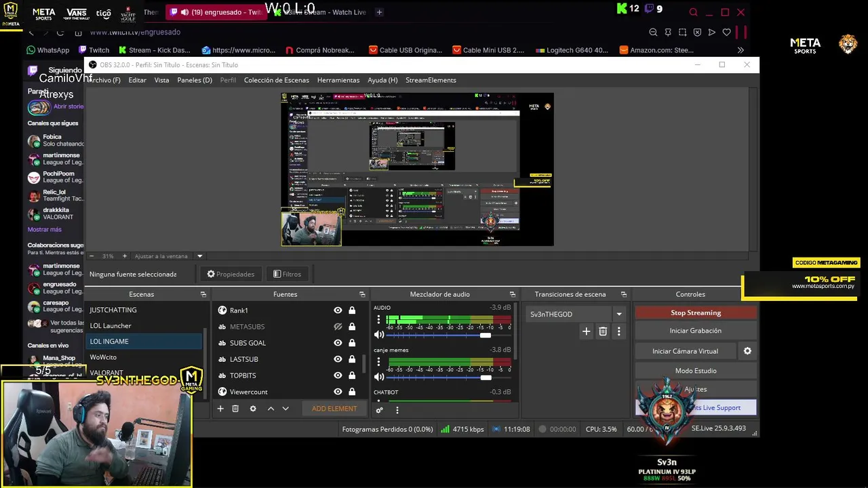This screenshot has height=488, width=868.
Task: Unlock the SUBS GOAL source
Action: pyautogui.click(x=352, y=343)
